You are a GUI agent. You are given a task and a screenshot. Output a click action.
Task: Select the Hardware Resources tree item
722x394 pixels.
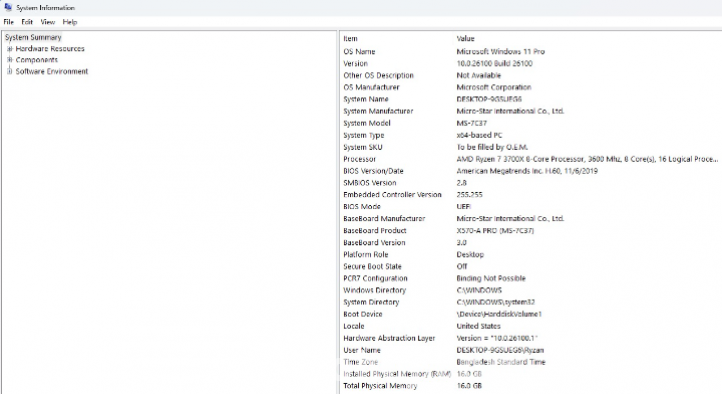tap(50, 48)
